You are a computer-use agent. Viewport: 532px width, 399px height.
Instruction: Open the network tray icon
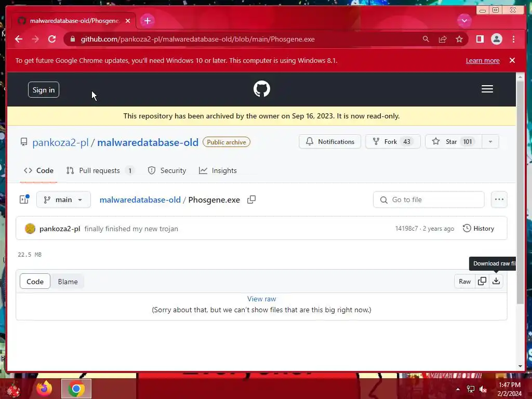point(471,389)
